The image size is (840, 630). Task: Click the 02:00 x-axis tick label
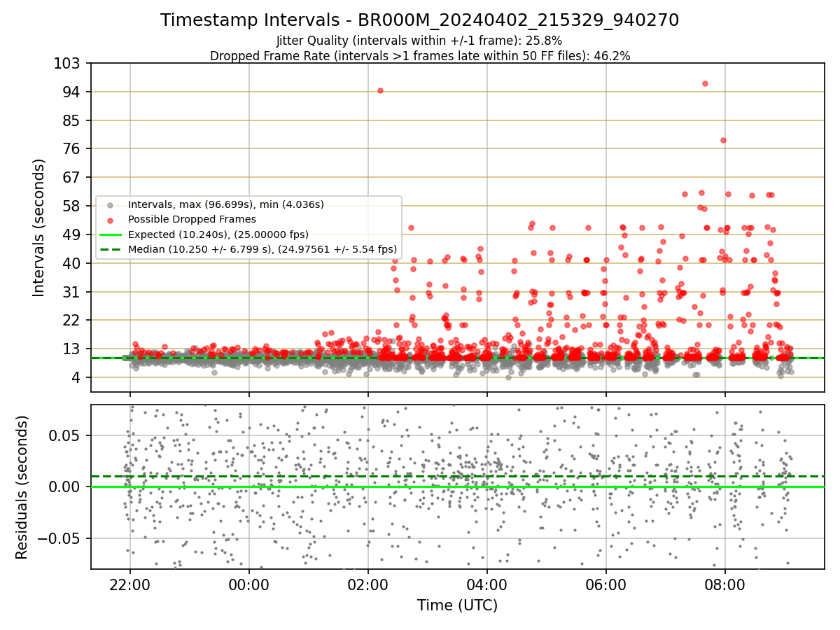367,584
